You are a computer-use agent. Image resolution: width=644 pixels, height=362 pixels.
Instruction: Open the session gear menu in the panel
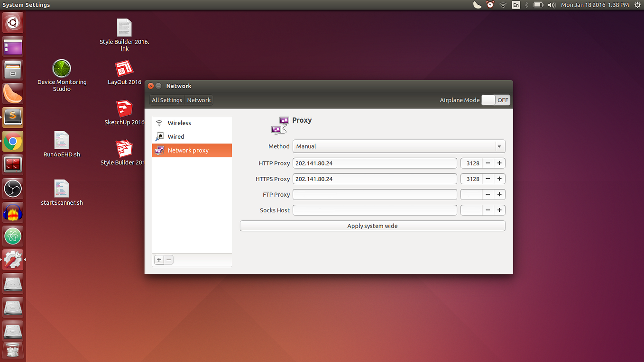pos(637,5)
